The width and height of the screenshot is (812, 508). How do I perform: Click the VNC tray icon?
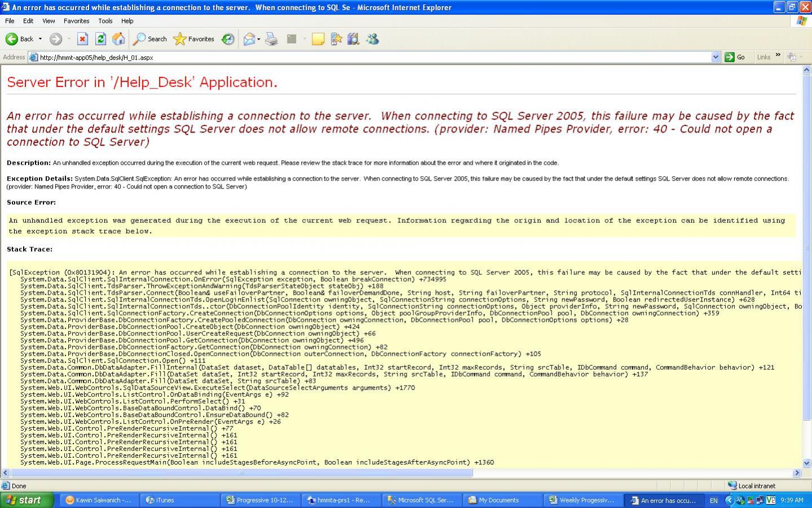tap(770, 500)
